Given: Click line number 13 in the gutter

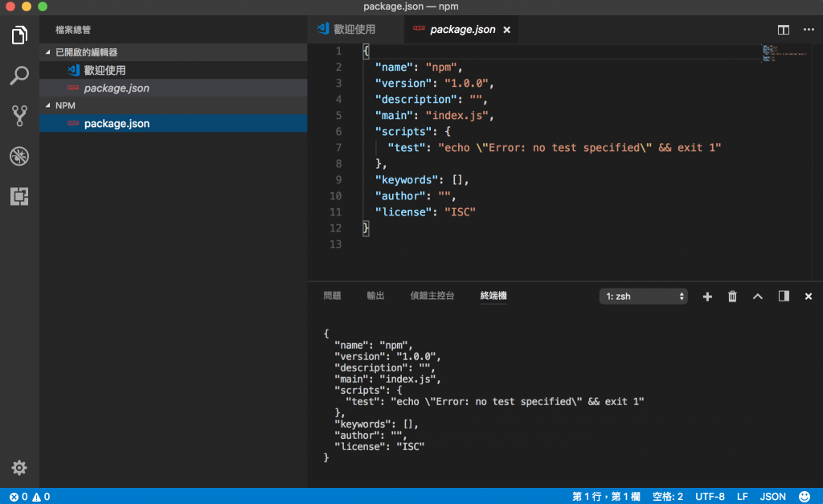Looking at the screenshot, I should [x=335, y=244].
